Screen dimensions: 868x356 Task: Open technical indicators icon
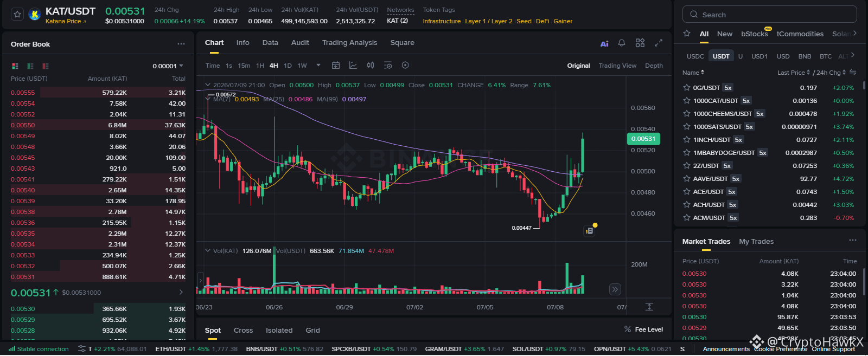(353, 65)
